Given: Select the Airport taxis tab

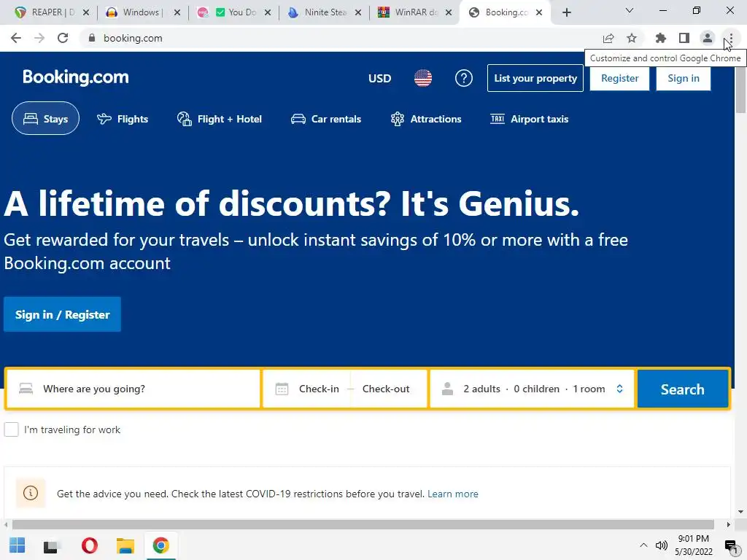Looking at the screenshot, I should (530, 119).
